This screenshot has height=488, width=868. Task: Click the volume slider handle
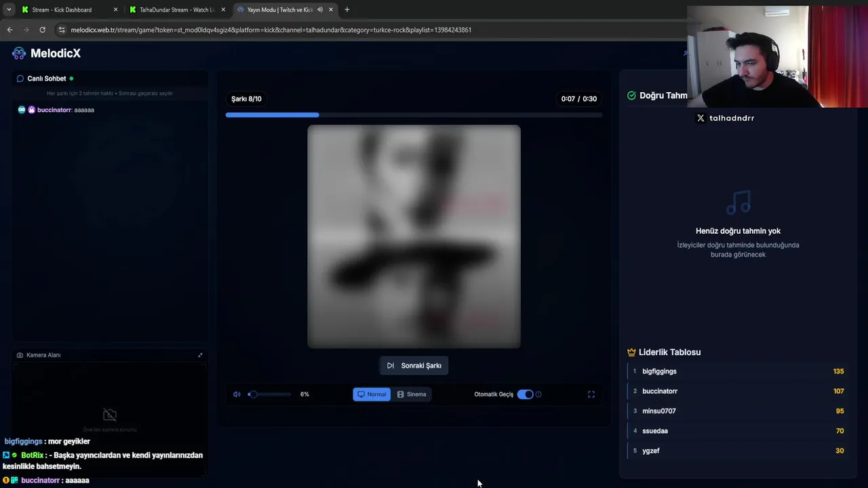coord(252,394)
